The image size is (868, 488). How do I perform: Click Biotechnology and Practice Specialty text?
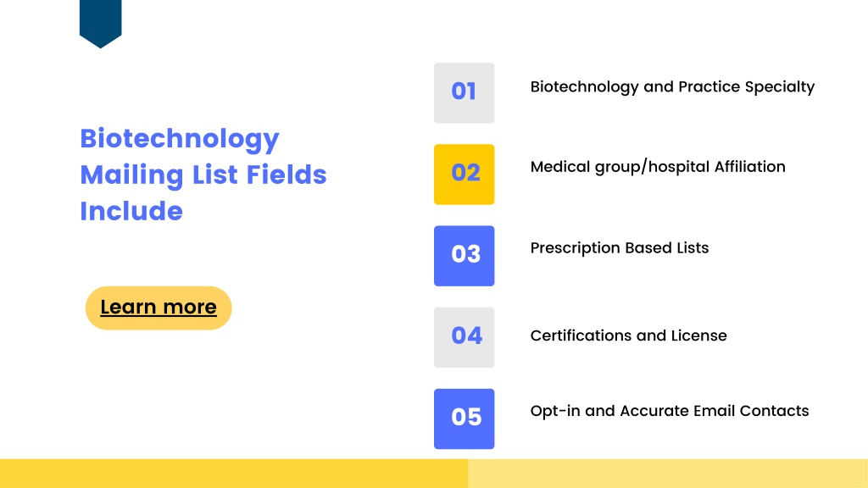point(672,87)
